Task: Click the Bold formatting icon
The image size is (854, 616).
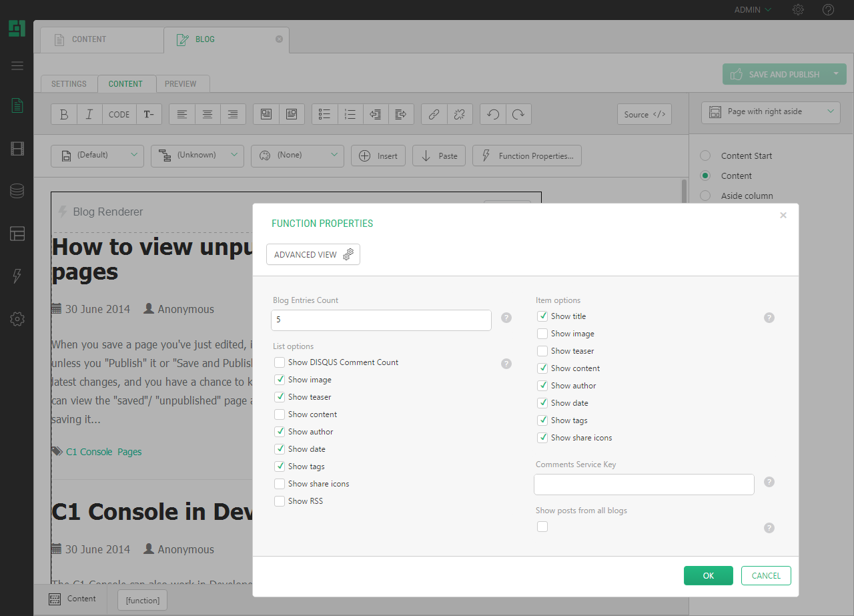Action: (x=64, y=114)
